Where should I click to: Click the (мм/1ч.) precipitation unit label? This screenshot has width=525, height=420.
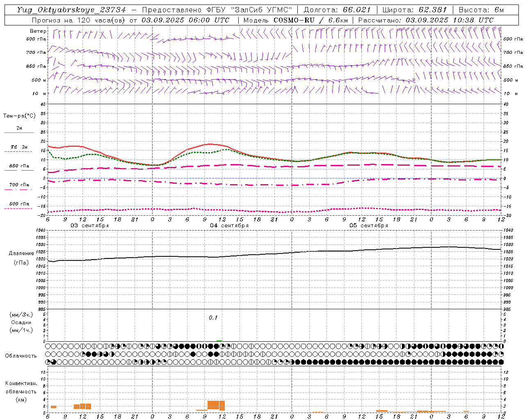point(21,330)
